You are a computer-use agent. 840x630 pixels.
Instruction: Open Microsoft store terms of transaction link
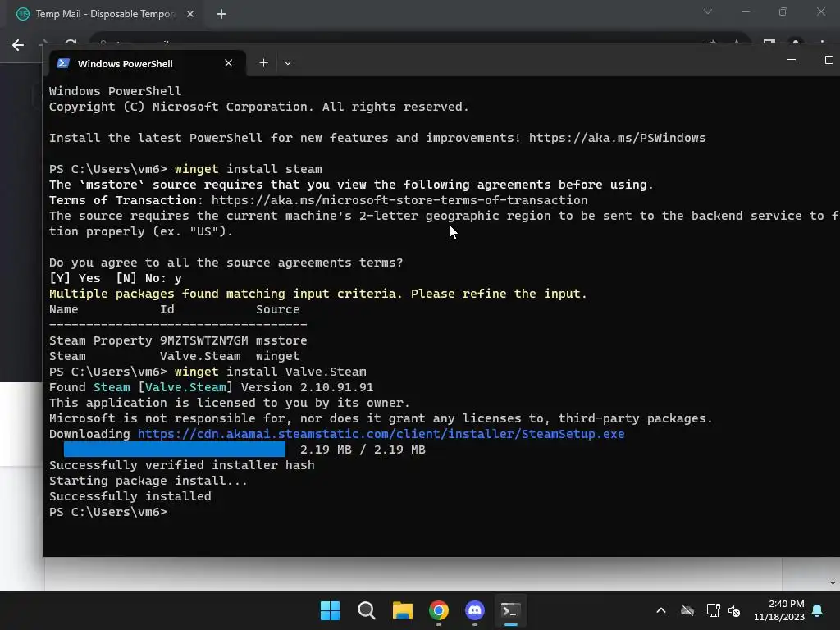(399, 200)
